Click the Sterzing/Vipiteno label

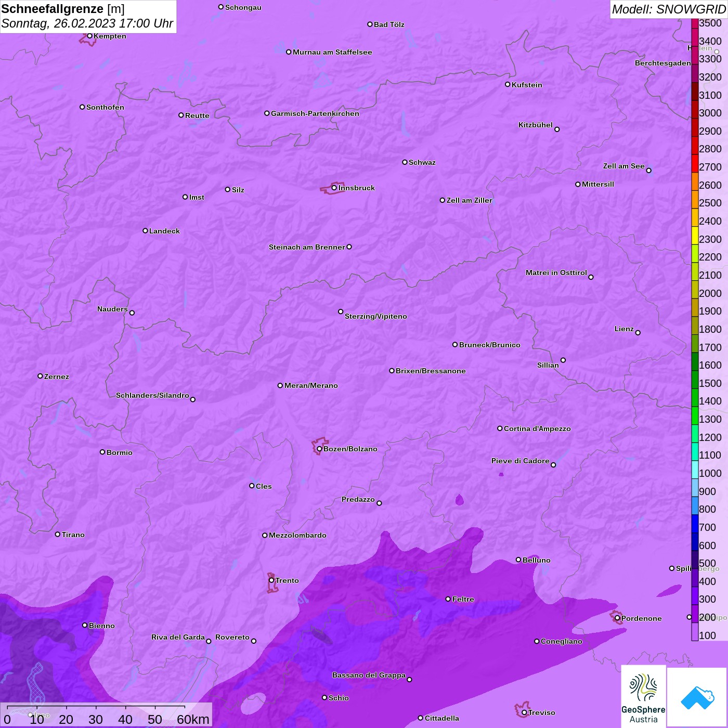(x=376, y=316)
